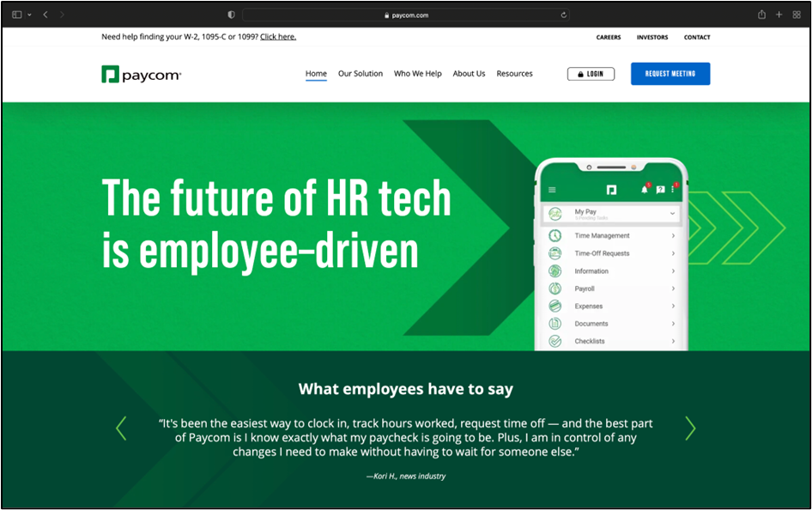Show previous testimonial with left arrow
This screenshot has height=510, width=812.
pyautogui.click(x=121, y=428)
